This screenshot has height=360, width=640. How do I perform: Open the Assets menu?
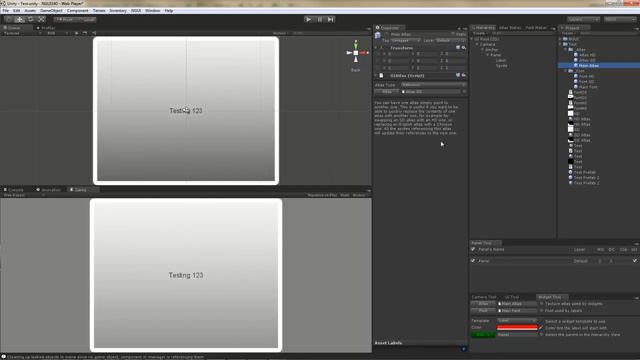point(30,11)
